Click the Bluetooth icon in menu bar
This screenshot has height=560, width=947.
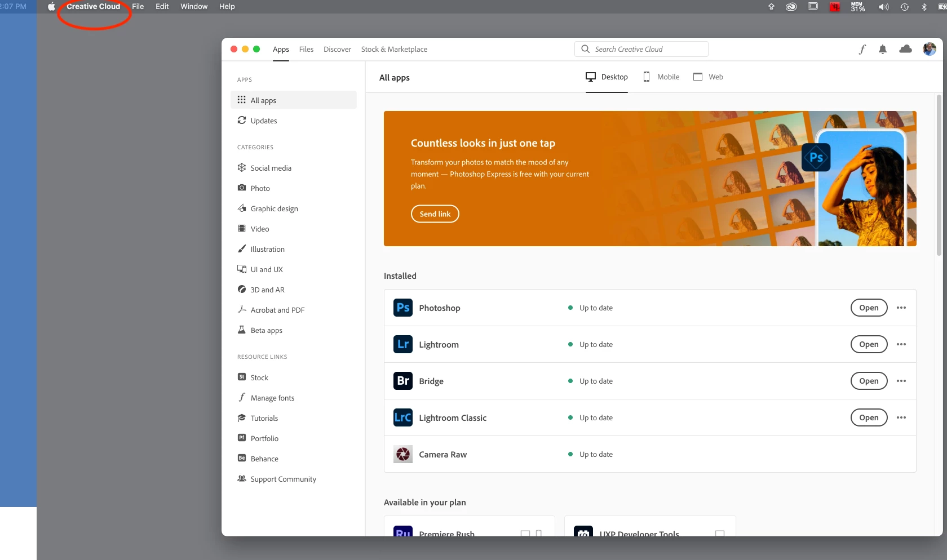coord(924,7)
